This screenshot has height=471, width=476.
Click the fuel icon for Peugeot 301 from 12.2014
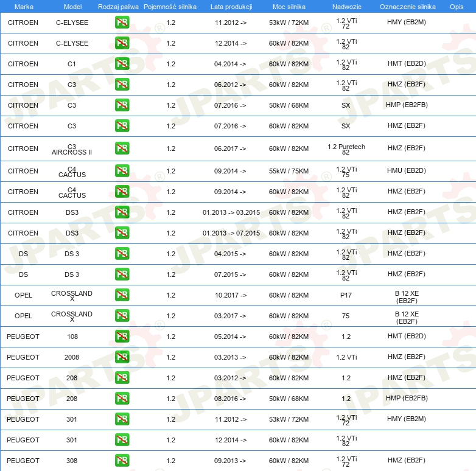[122, 440]
